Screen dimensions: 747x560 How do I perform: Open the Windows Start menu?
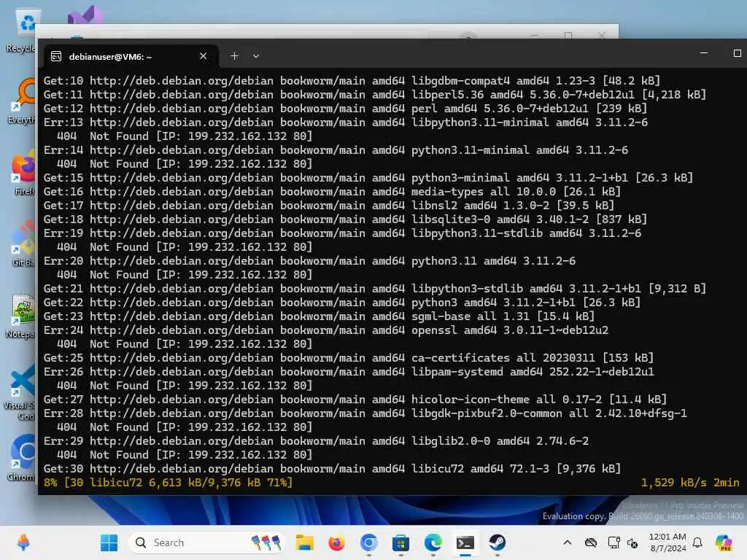pos(109,542)
